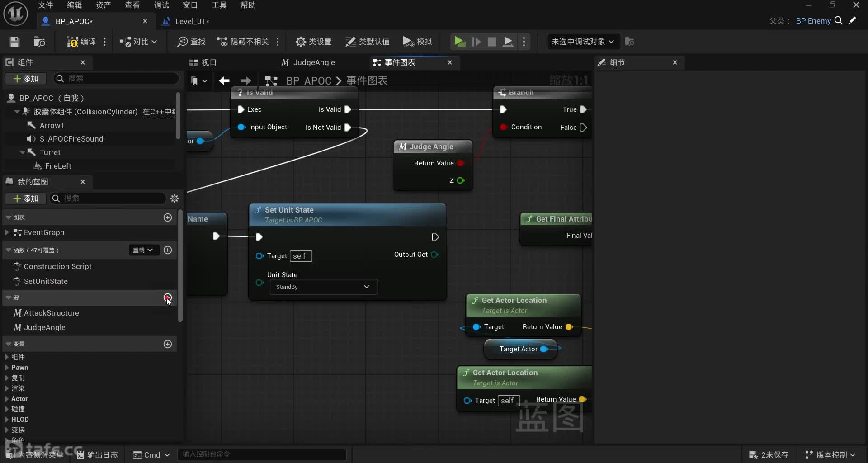Click the save blueprint disk icon
The height and width of the screenshot is (463, 868).
pyautogui.click(x=14, y=42)
